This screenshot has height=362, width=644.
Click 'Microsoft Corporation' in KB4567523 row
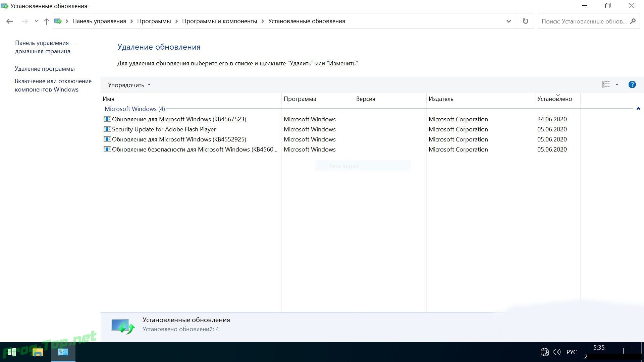pos(458,119)
